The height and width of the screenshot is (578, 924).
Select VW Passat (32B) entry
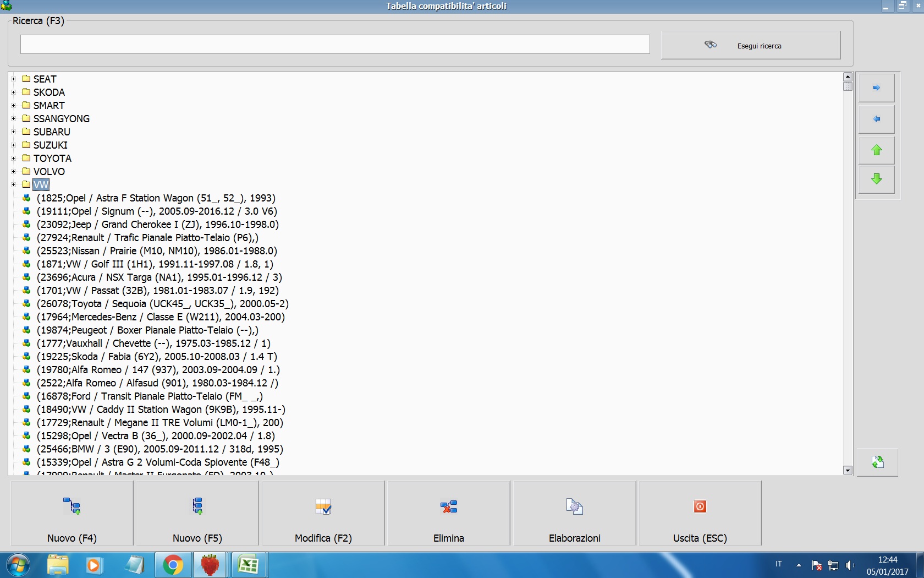[x=158, y=291]
